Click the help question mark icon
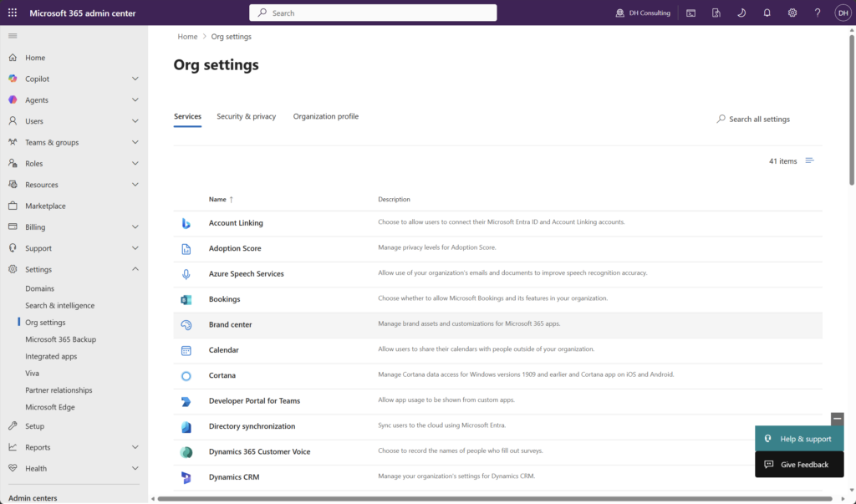This screenshot has height=504, width=856. click(x=818, y=13)
